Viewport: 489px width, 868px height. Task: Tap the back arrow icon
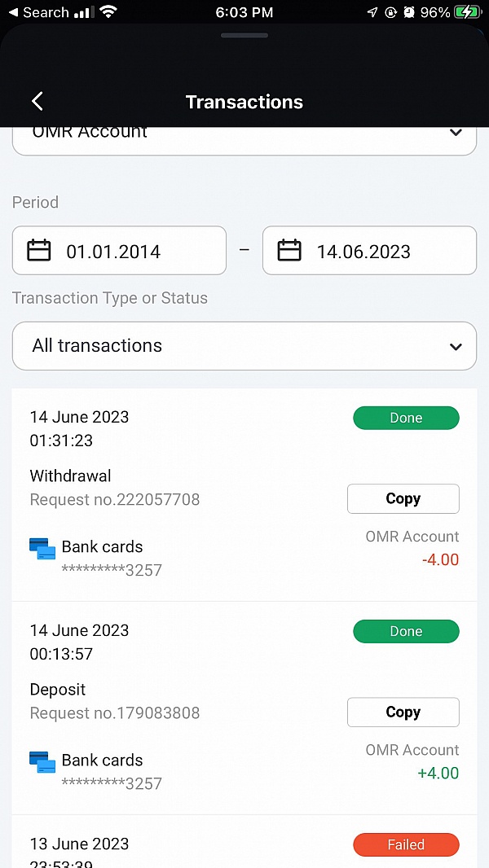[x=37, y=101]
